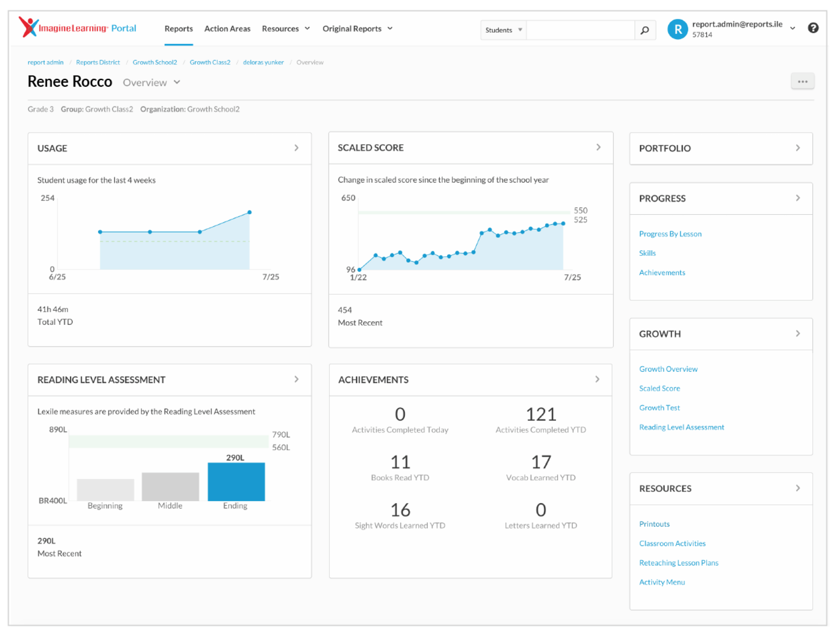Open Achievements card arrow

tap(597, 380)
